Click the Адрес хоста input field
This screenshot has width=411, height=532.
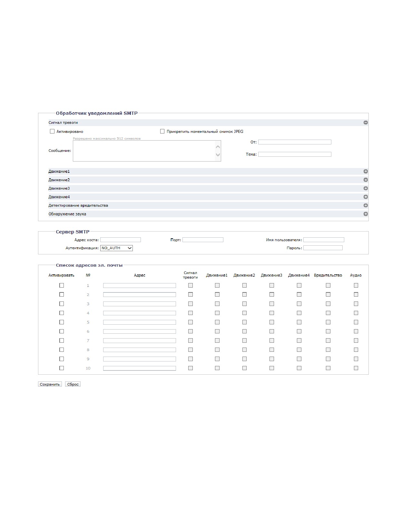pyautogui.click(x=121, y=240)
